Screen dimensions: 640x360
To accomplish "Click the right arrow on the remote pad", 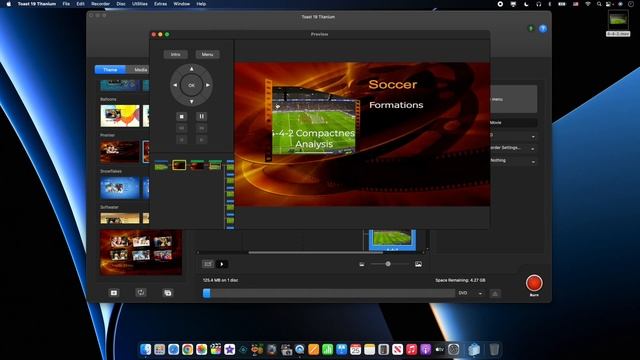I will (208, 85).
